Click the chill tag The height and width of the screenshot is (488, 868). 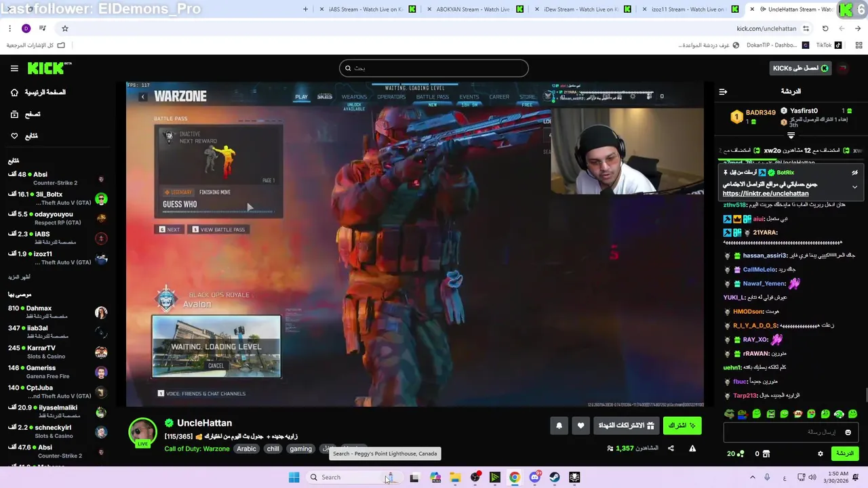click(x=273, y=449)
